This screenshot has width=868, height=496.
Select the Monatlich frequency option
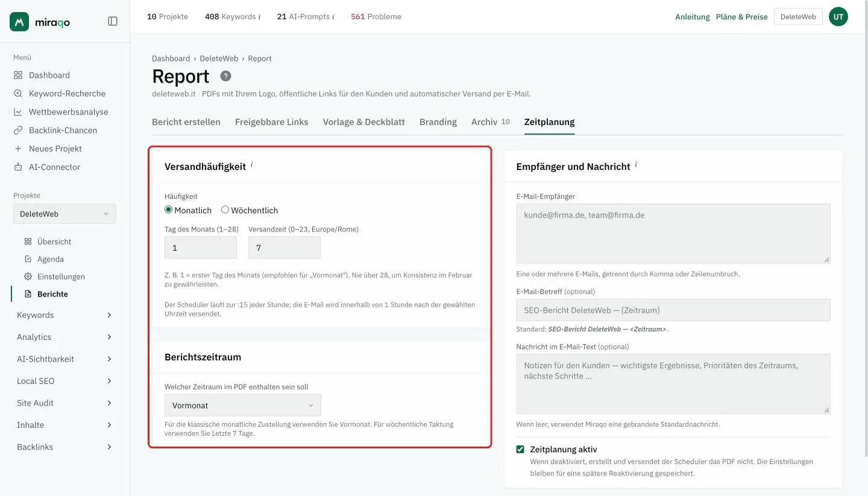[169, 210]
